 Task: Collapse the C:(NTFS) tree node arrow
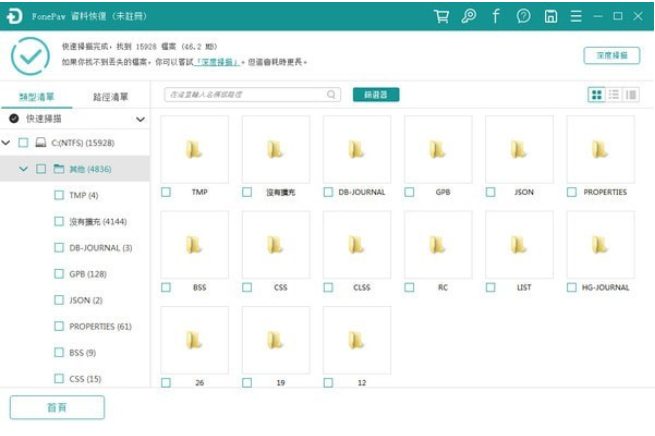[x=6, y=143]
